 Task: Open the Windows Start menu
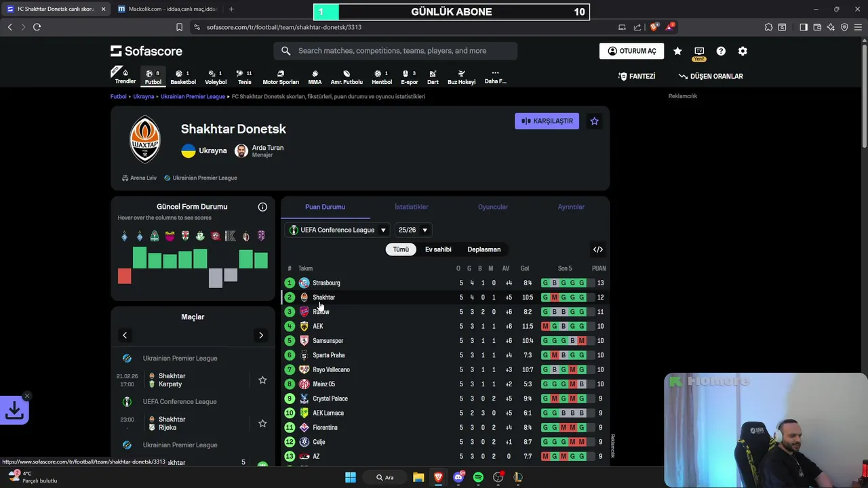point(351,477)
